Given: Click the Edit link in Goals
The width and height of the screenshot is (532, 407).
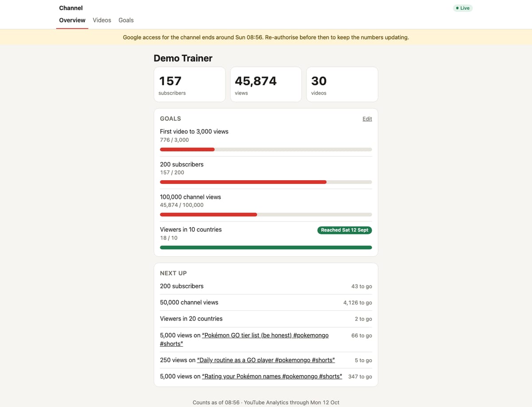Looking at the screenshot, I should point(367,119).
